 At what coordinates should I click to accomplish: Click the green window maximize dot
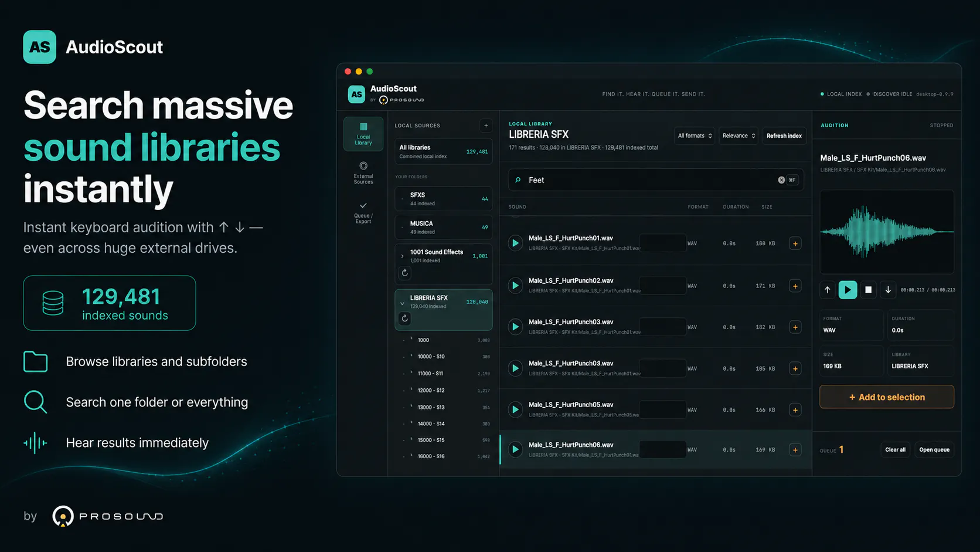pos(370,72)
